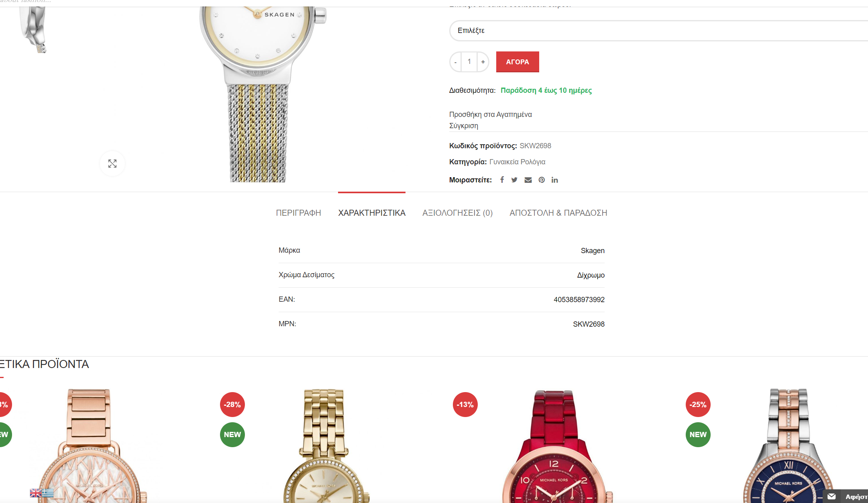
Task: Share product on Facebook icon
Action: [x=502, y=180]
